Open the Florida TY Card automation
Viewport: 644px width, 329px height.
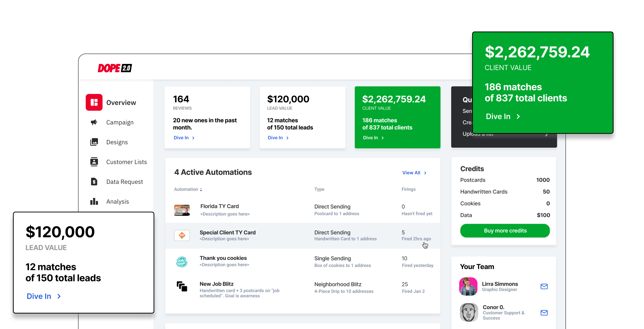tap(302, 210)
